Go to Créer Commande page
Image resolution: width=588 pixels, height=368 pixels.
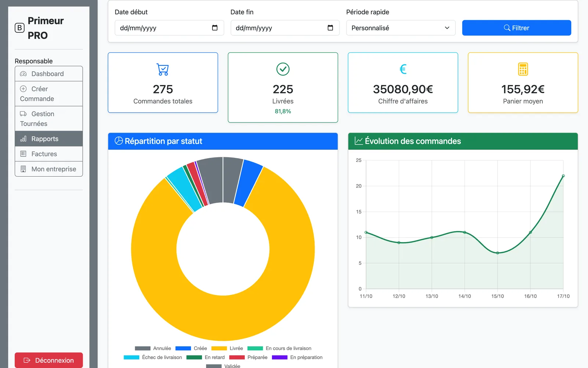49,94
